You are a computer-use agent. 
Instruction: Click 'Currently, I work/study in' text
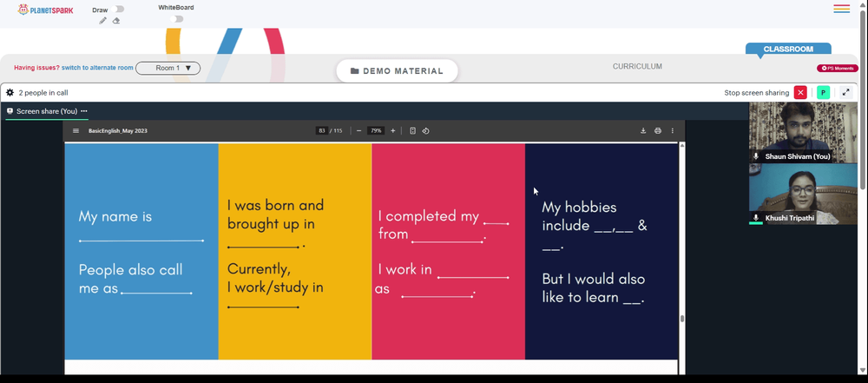pos(275,278)
